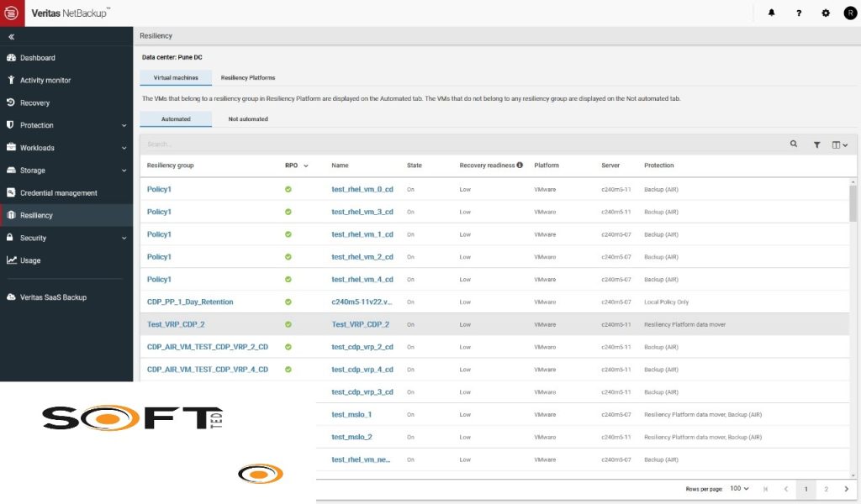The height and width of the screenshot is (504, 861).
Task: Open the test_cdp_vrp_3_cd VM link
Action: [x=362, y=391]
